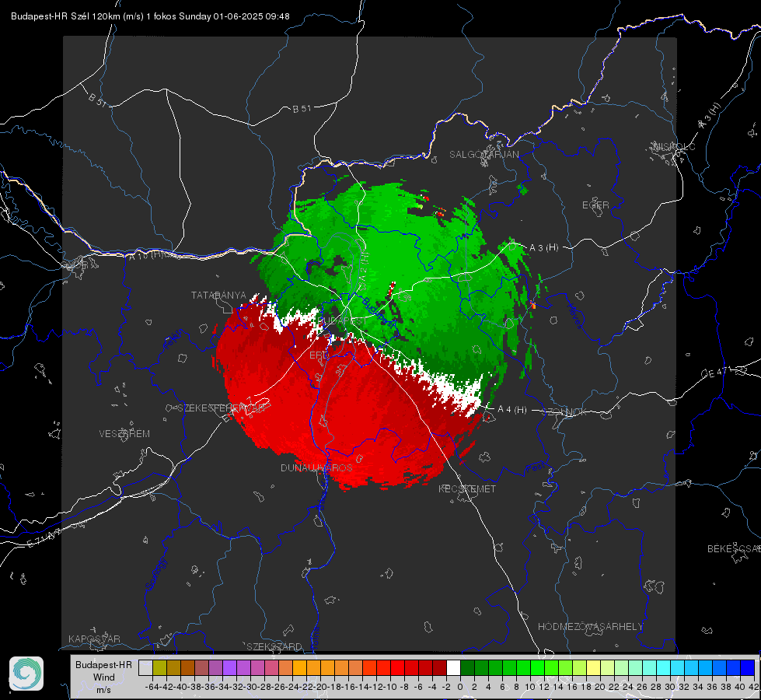The height and width of the screenshot is (700, 761).
Task: Click the VESZPRÉM city label
Action: [x=124, y=434]
